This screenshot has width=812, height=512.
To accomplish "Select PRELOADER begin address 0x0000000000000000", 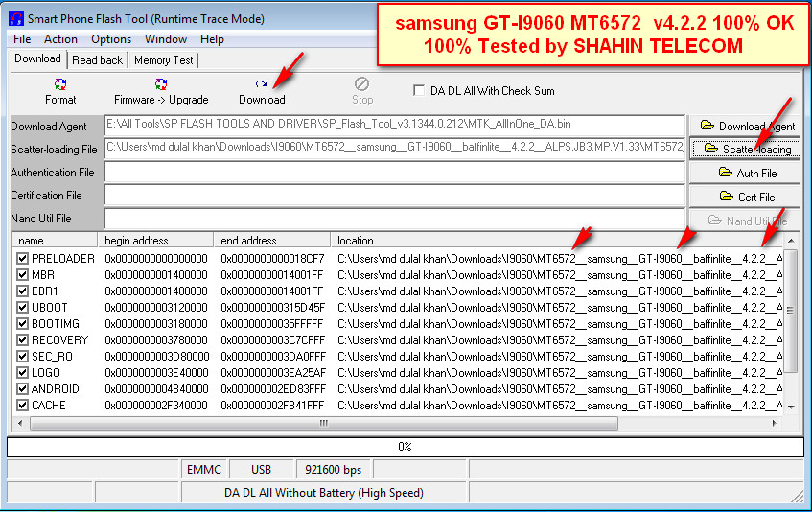I will [156, 258].
